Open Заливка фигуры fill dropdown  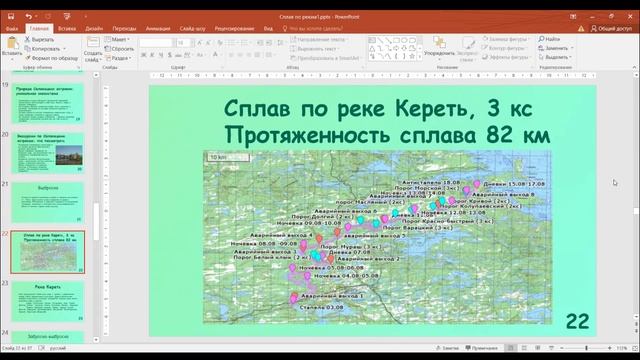(x=506, y=39)
